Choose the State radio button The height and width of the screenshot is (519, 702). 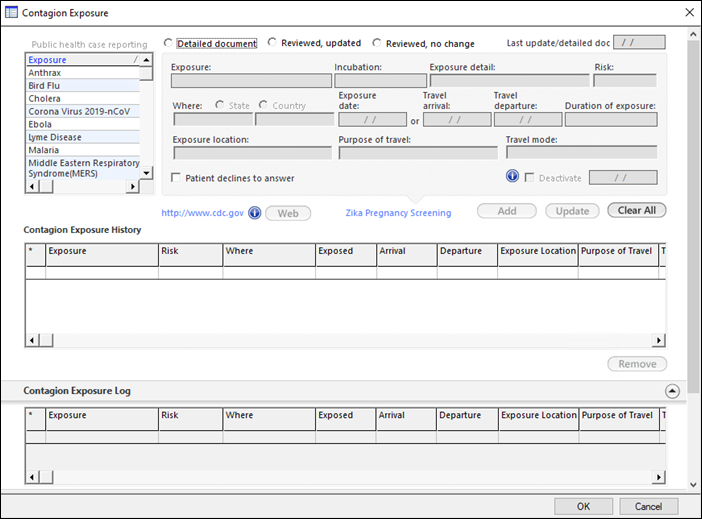(x=219, y=105)
